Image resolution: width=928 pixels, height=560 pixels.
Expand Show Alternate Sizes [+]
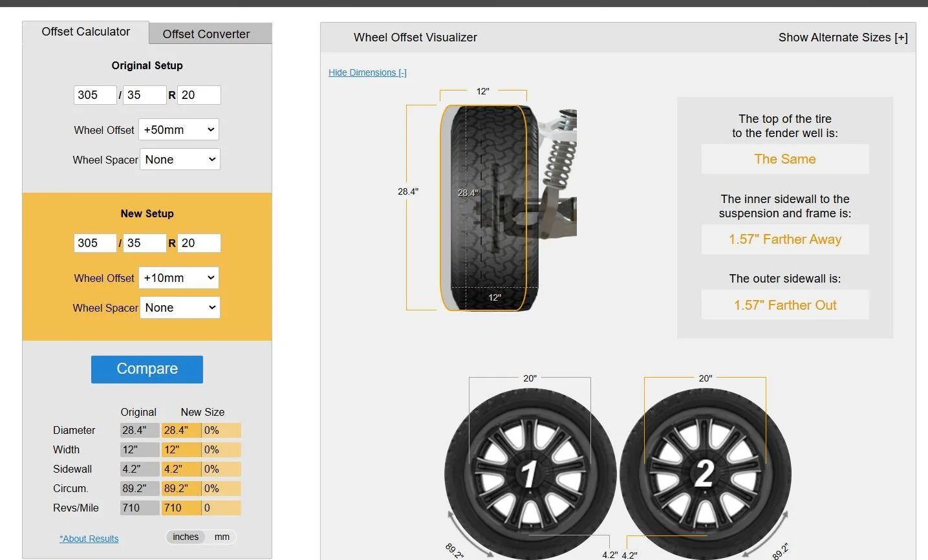(843, 38)
